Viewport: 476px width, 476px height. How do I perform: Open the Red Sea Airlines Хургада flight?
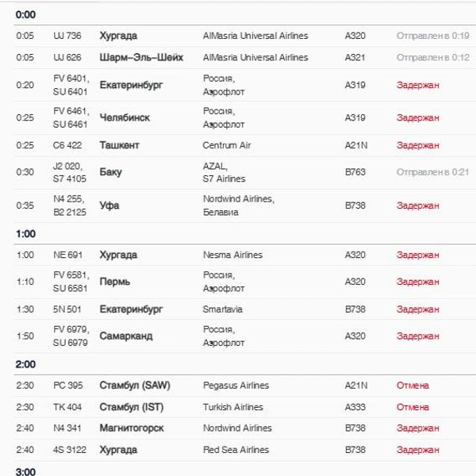click(x=244, y=450)
